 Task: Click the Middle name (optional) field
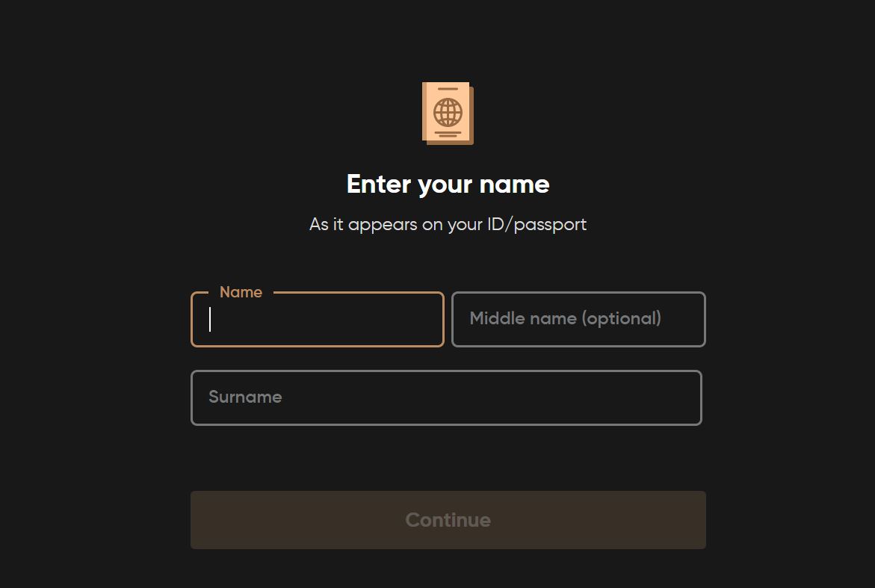pyautogui.click(x=578, y=319)
